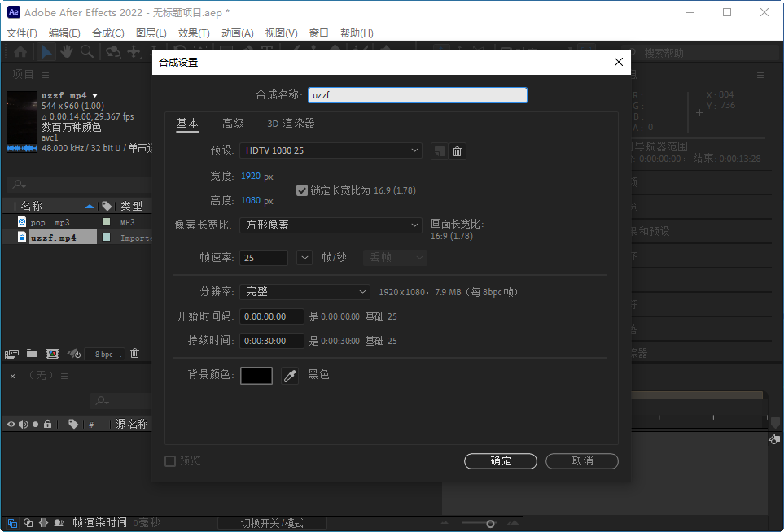
Task: Click the 持续时间 duration input field
Action: [x=271, y=339]
